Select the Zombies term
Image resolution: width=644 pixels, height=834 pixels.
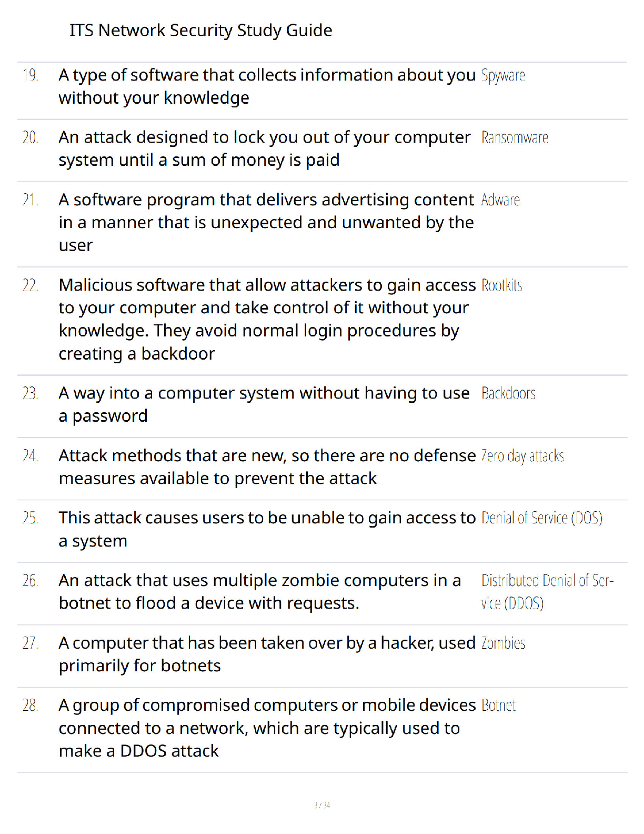pos(504,643)
